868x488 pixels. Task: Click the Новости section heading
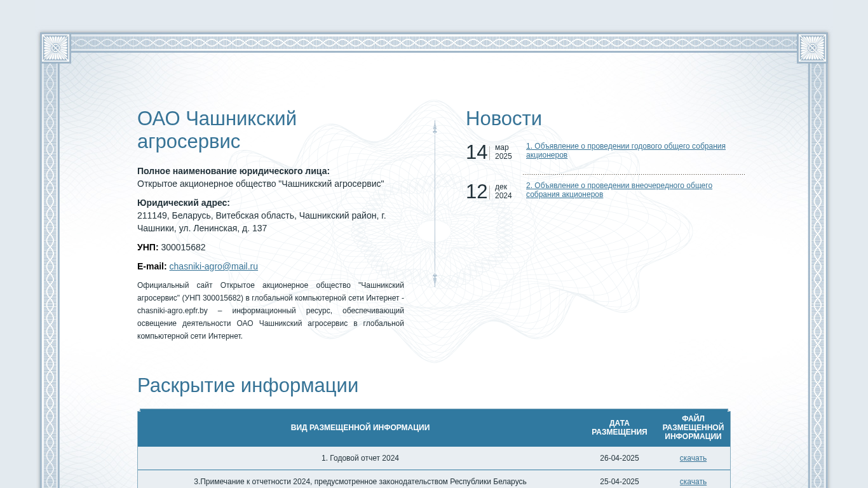coord(503,119)
